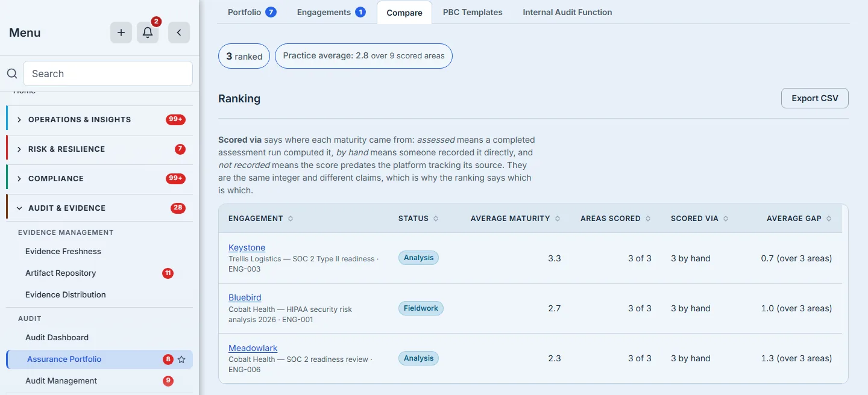Image resolution: width=868 pixels, height=395 pixels.
Task: Click the Risk & Resilience 7 badge
Action: pyautogui.click(x=180, y=149)
